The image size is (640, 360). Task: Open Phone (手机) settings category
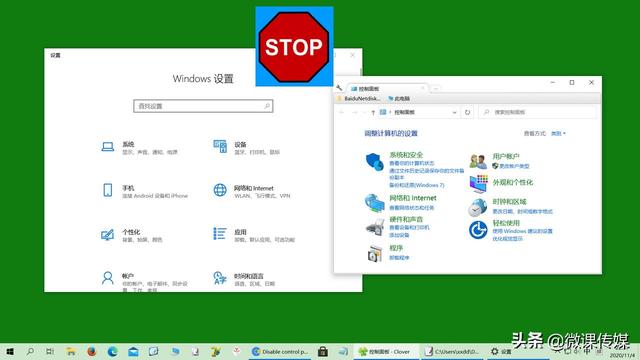click(144, 191)
